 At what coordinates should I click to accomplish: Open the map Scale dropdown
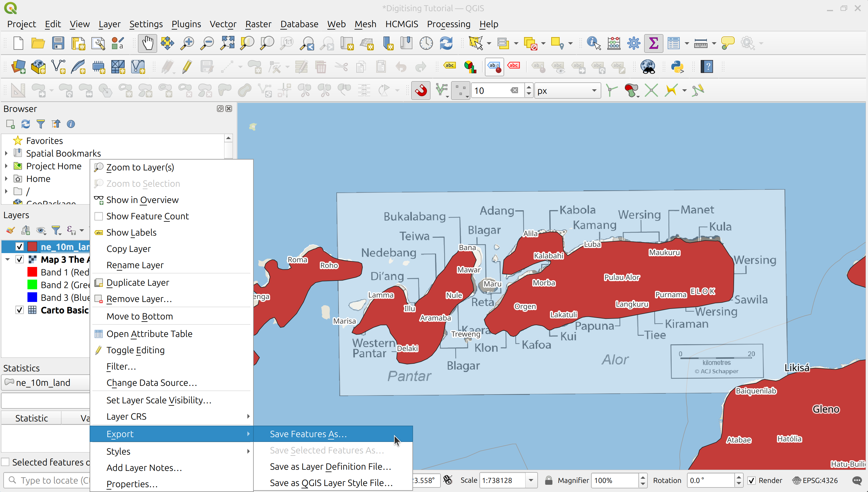531,480
